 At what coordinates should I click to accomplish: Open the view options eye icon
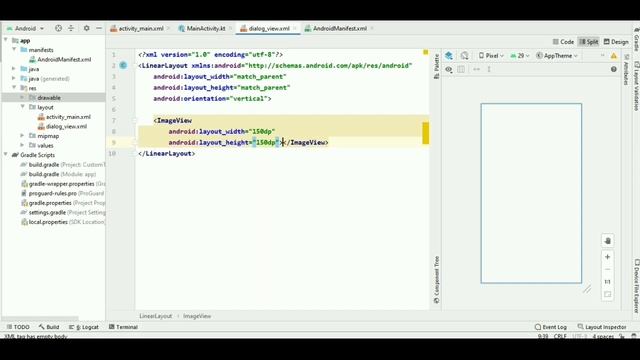tap(449, 69)
